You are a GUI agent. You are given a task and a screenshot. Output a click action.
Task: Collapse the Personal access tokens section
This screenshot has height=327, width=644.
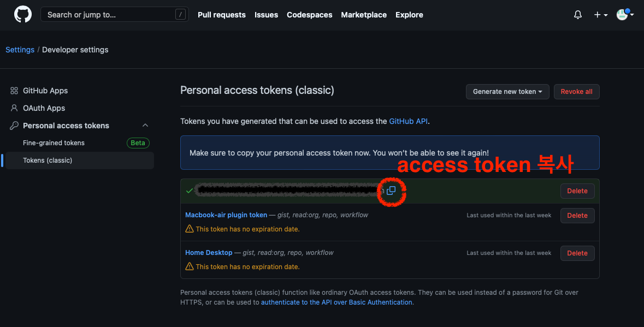pyautogui.click(x=145, y=126)
